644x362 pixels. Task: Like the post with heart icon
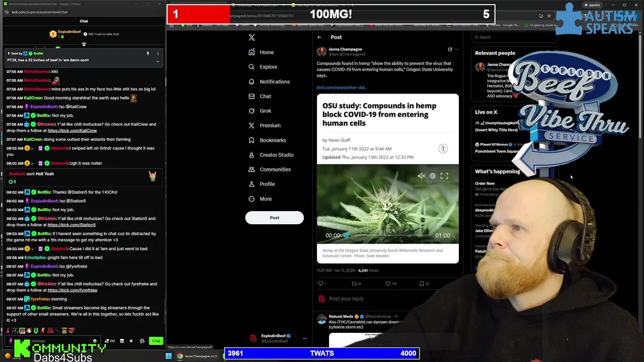pyautogui.click(x=388, y=284)
